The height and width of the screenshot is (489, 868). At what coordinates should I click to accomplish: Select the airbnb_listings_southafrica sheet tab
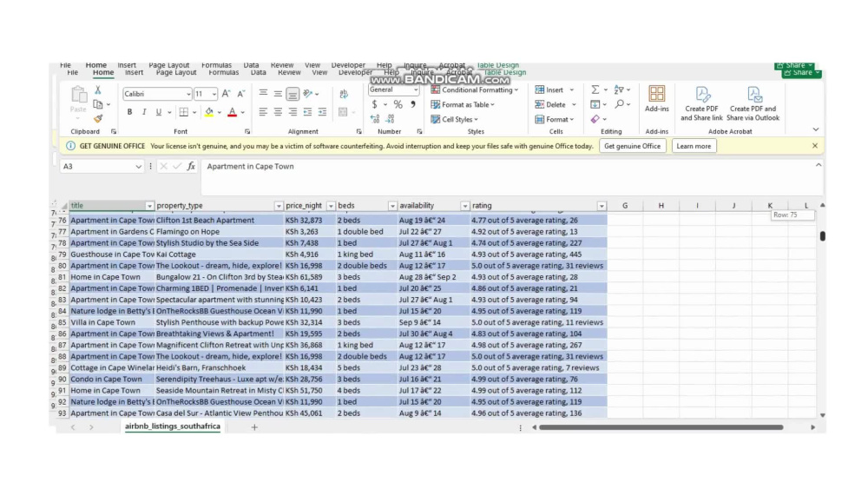click(173, 426)
